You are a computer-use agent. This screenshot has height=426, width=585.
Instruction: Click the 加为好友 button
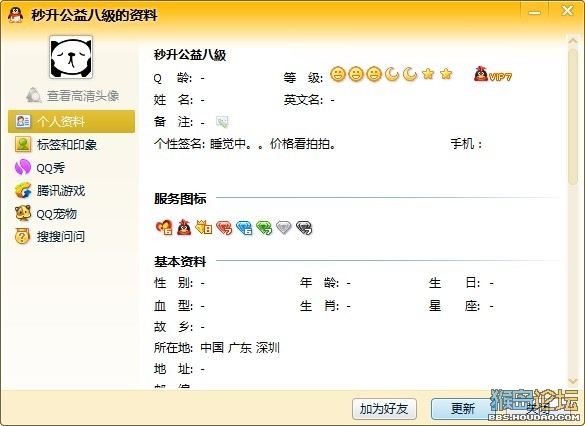[x=384, y=409]
